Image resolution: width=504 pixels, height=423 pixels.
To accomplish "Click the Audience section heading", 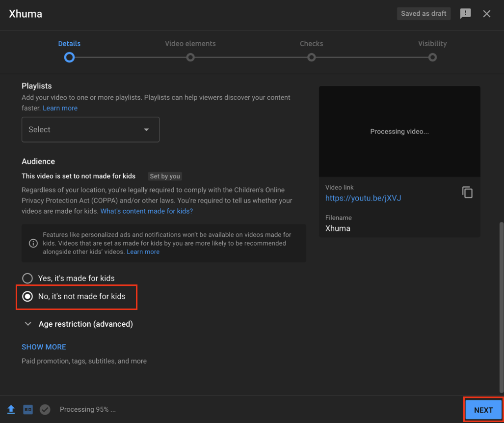I will click(38, 162).
